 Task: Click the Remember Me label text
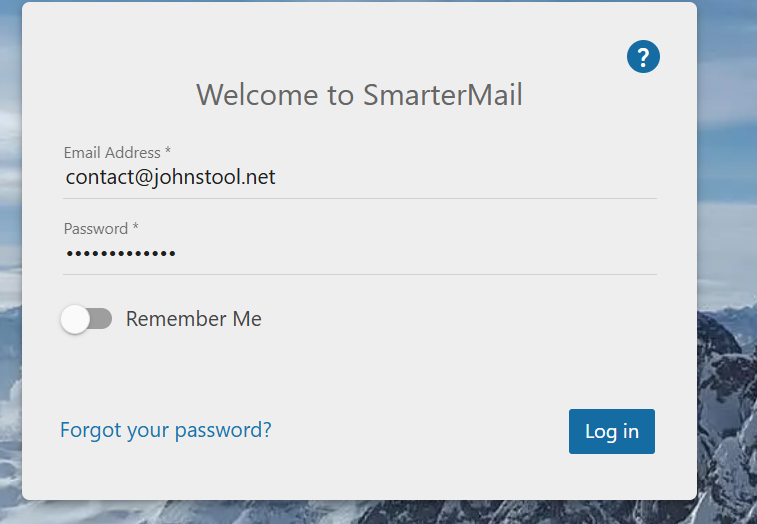pos(193,319)
